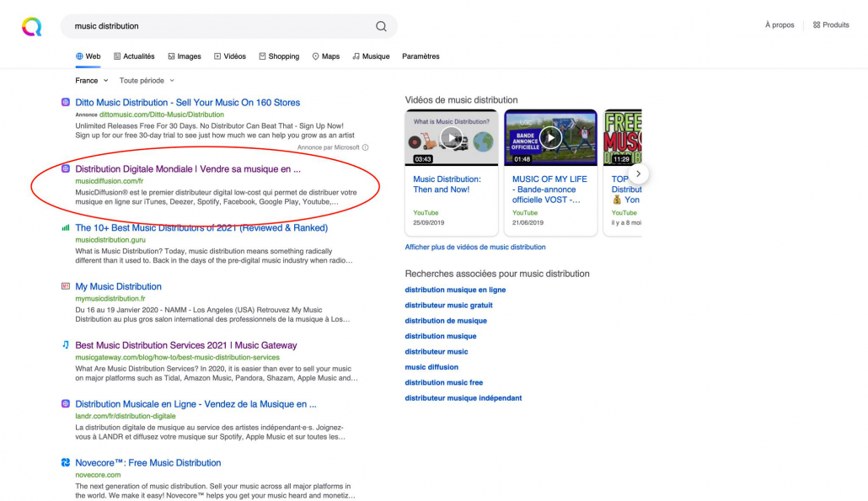Open the Shopping tab
The image size is (868, 501).
coord(279,56)
